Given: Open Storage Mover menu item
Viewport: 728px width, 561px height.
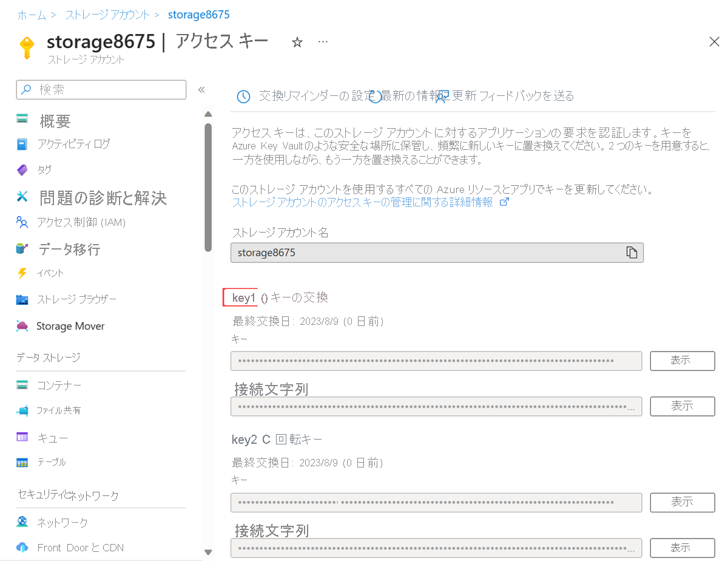Looking at the screenshot, I should click(x=70, y=326).
